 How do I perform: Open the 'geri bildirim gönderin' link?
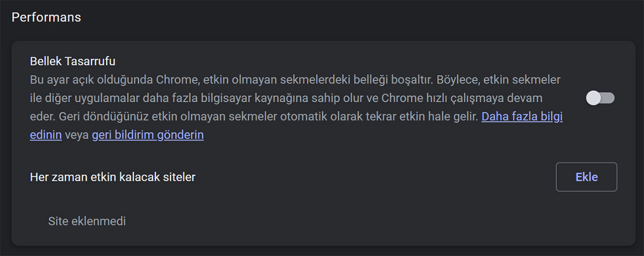[x=148, y=135]
